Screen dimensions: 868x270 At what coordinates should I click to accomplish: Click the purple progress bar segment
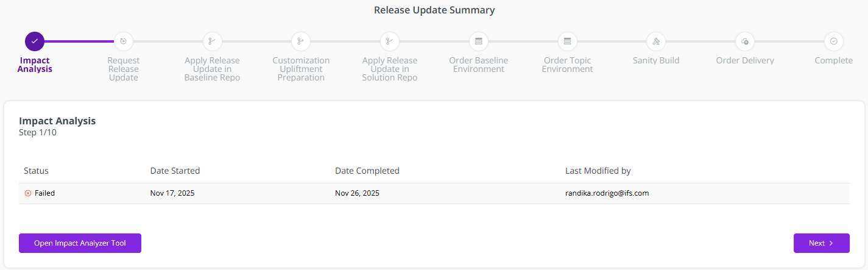coord(79,41)
